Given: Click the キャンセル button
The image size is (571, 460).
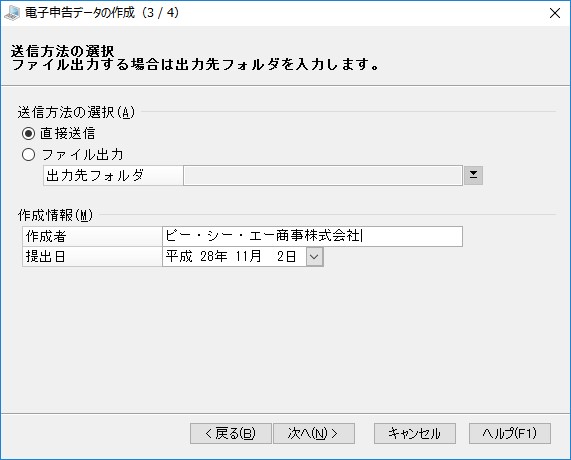Looking at the screenshot, I should pos(415,433).
